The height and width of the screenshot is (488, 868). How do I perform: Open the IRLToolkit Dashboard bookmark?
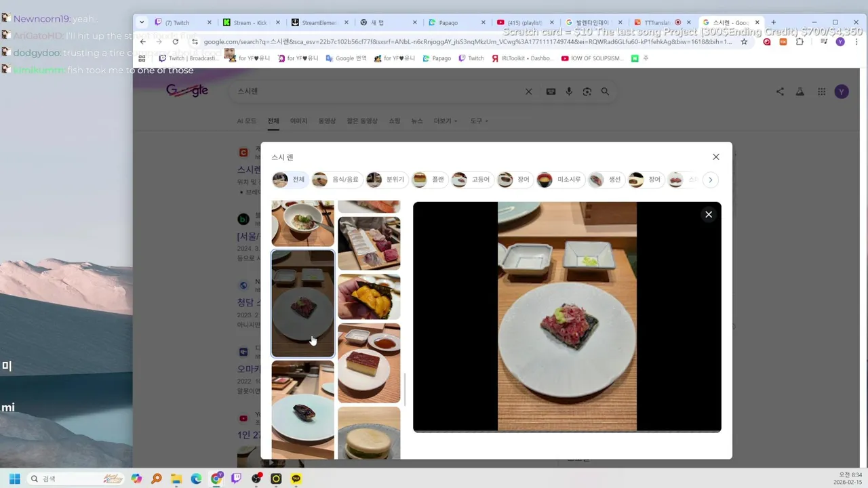pos(524,58)
